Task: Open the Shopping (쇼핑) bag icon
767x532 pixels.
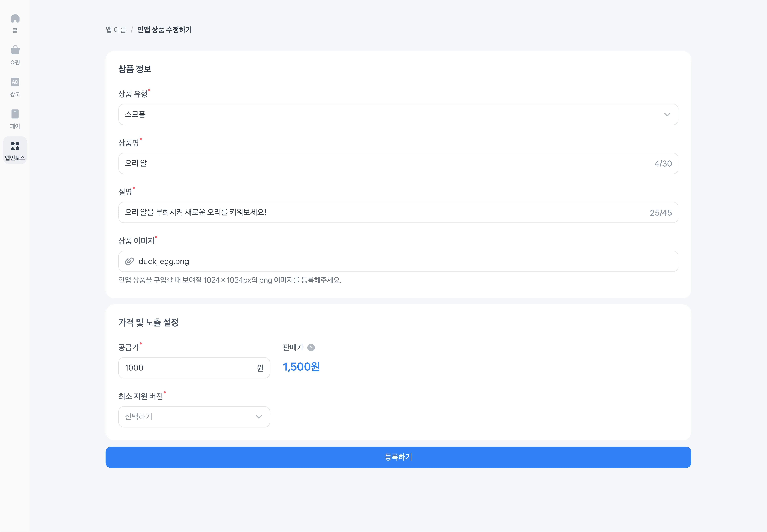Action: (15, 50)
